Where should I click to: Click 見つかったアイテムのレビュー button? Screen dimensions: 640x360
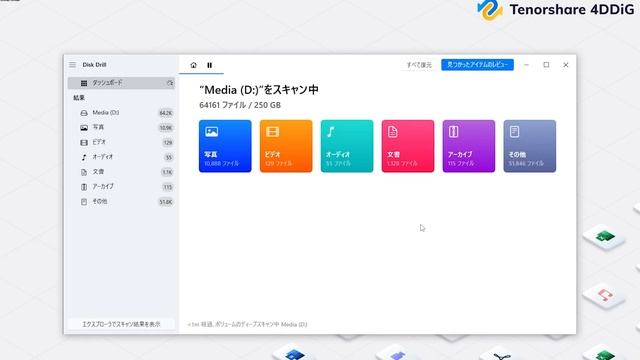(477, 64)
